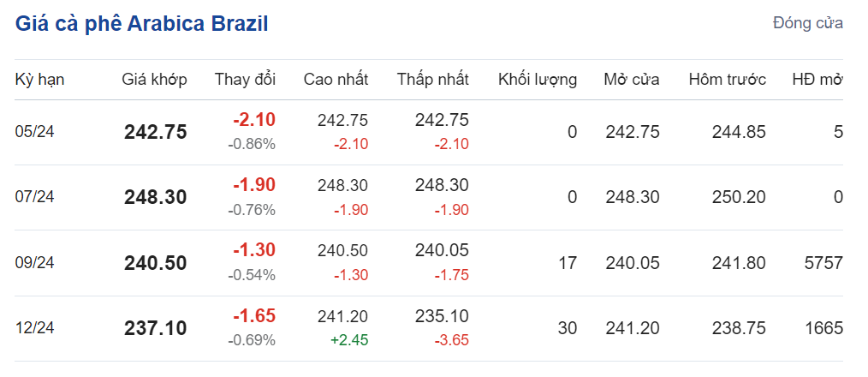Screen dimensions: 868x377
Task: Click the "Giá cà phê Arabica Brazil" title
Action: click(142, 24)
